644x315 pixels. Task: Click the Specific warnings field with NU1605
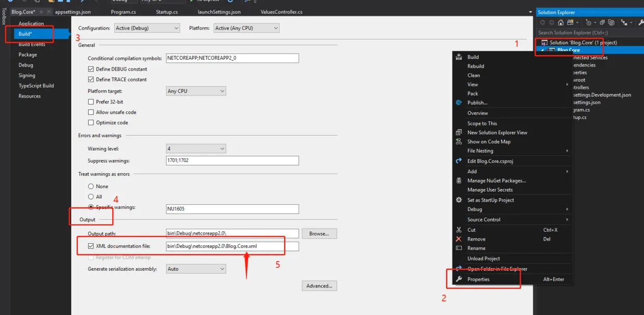(232, 209)
